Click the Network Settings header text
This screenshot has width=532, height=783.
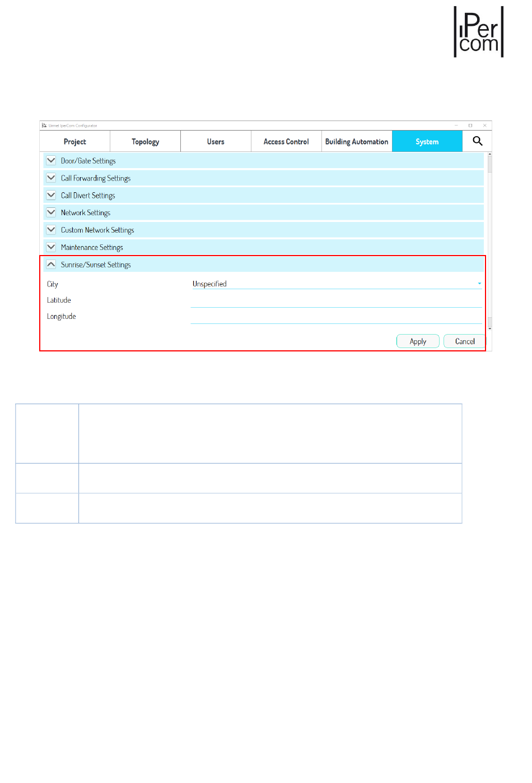click(86, 213)
